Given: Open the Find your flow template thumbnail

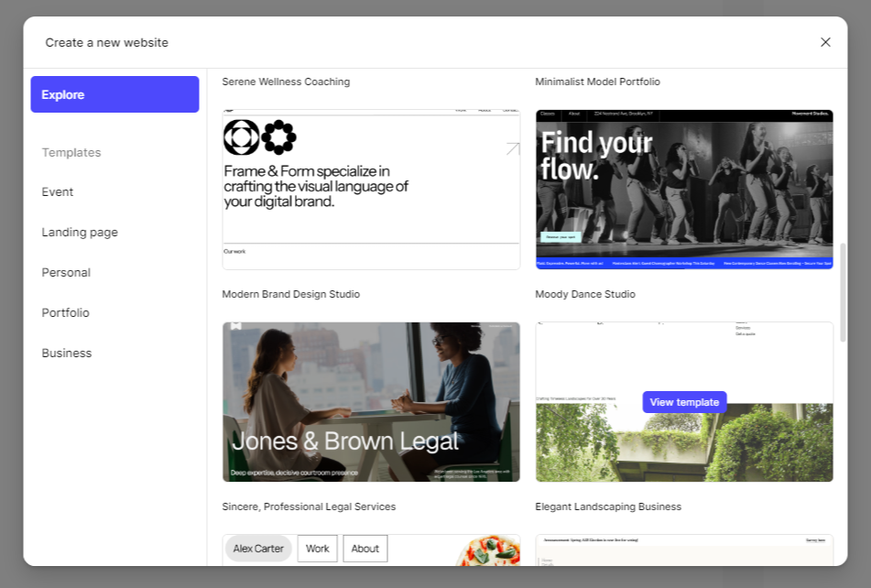Looking at the screenshot, I should tap(684, 190).
